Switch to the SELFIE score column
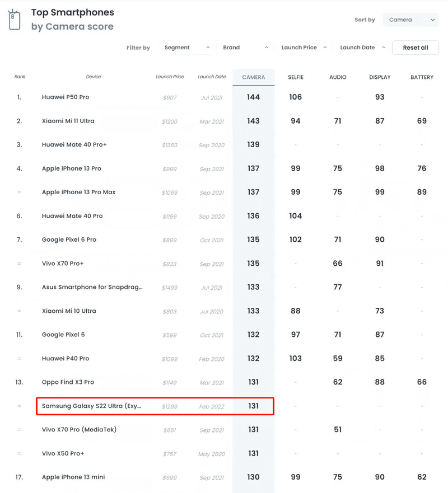The width and height of the screenshot is (448, 493). click(295, 77)
